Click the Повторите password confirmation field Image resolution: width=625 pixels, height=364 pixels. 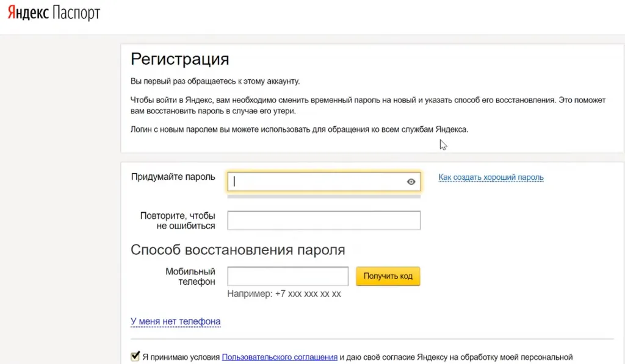(323, 220)
